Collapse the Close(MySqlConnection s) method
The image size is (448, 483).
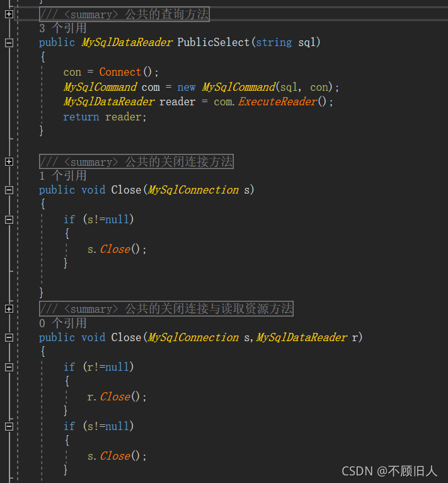click(9, 190)
